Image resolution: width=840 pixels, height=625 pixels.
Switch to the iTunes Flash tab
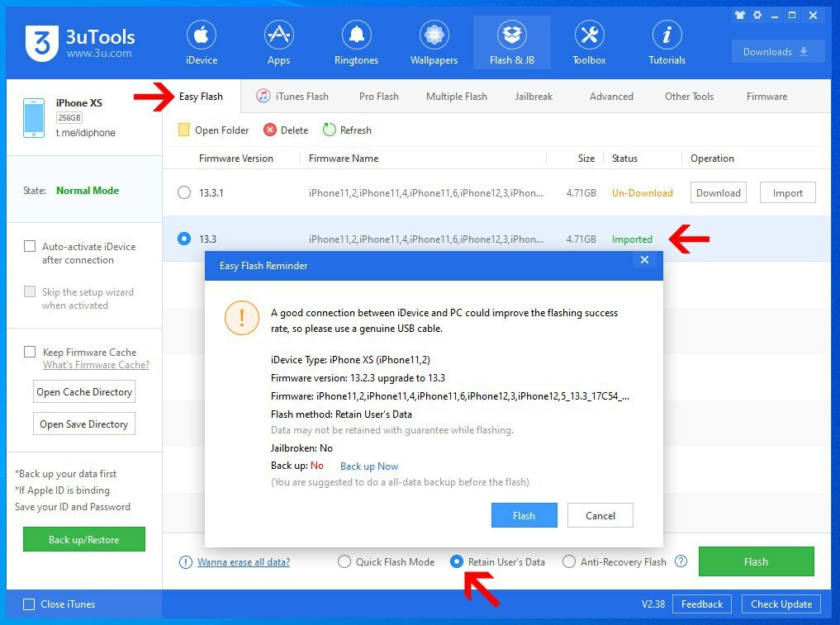pos(292,97)
